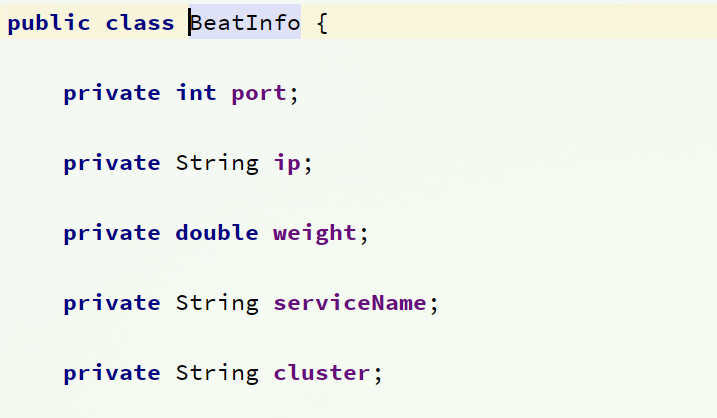Place cursor on the ip field name
Image resolution: width=717 pixels, height=418 pixels.
(287, 164)
